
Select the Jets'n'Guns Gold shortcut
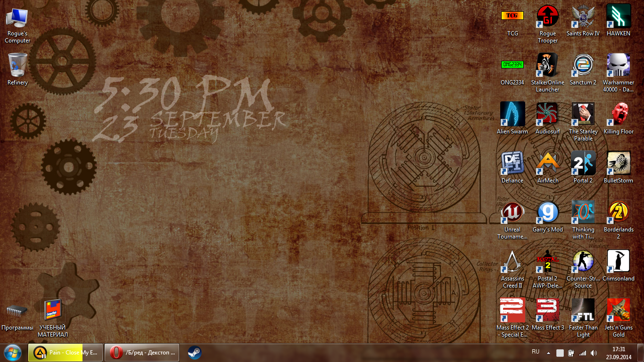[x=619, y=318]
